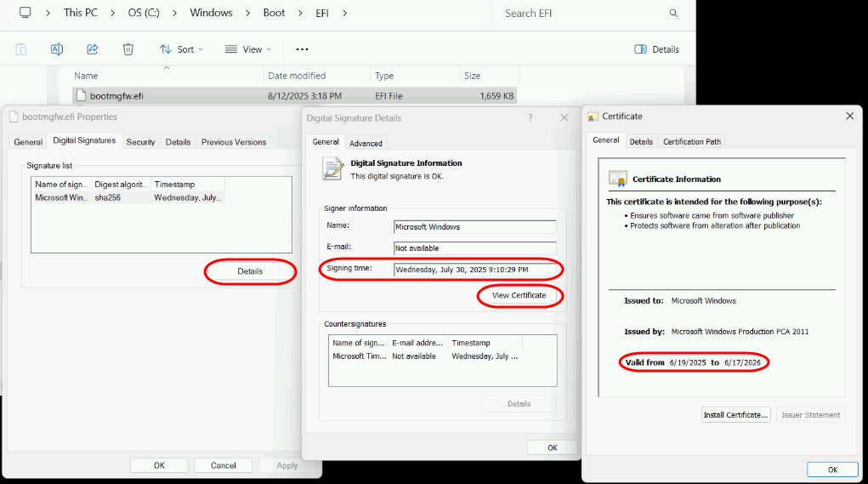This screenshot has height=484, width=868.
Task: Select Windows folder in address bar
Action: pos(211,12)
